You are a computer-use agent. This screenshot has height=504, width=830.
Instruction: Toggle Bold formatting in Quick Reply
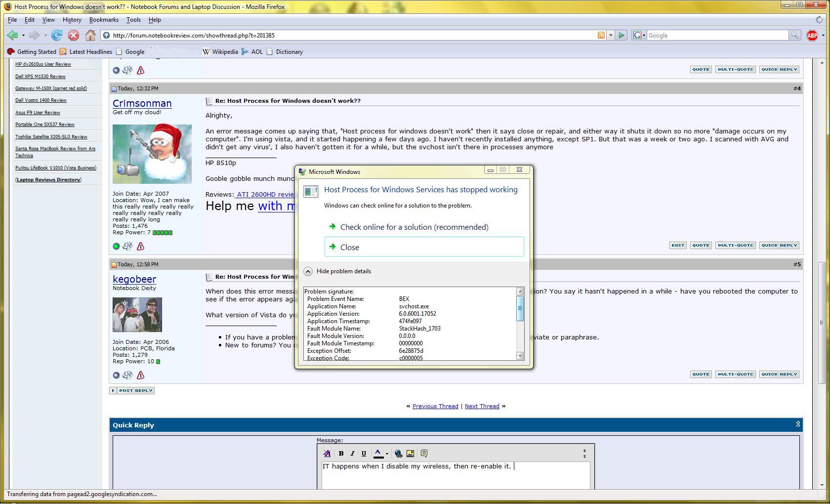pos(341,453)
